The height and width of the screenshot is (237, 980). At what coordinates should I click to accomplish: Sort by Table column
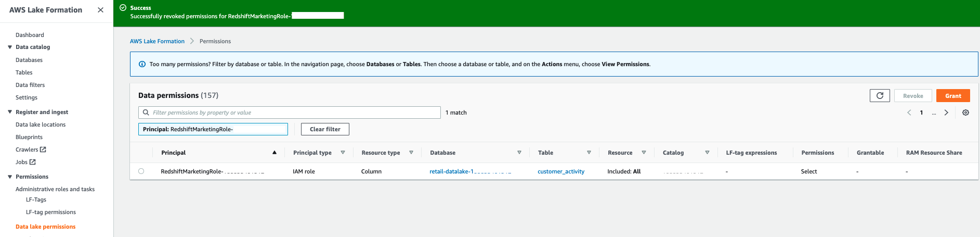point(589,153)
